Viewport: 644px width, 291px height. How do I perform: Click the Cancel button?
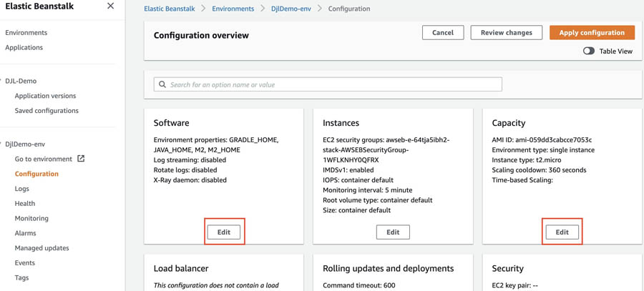tap(443, 32)
